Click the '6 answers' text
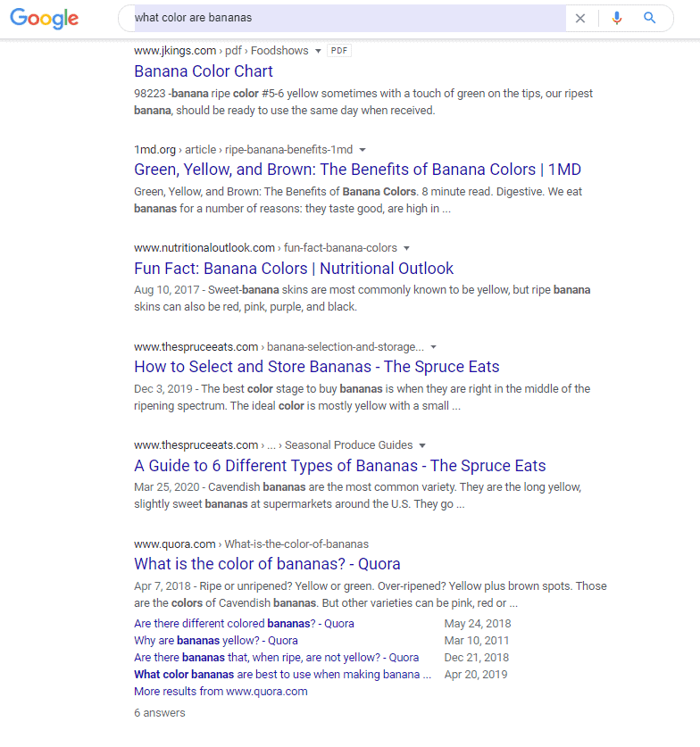Viewport: 700px width, 747px height. point(160,713)
